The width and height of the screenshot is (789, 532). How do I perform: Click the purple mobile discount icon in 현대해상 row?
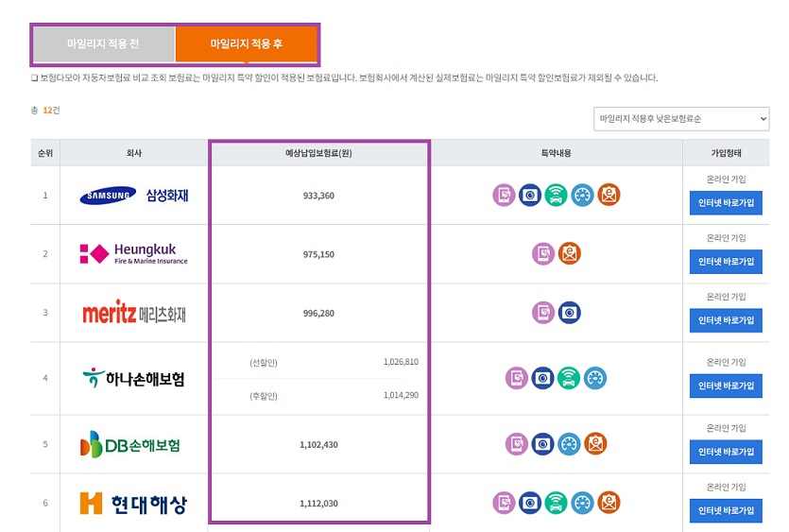tap(504, 503)
